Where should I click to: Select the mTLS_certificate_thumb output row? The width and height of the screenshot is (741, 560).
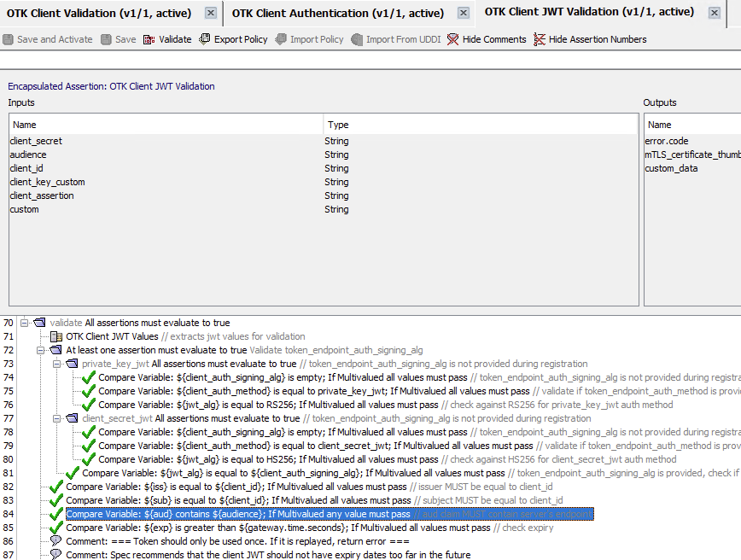click(x=693, y=155)
